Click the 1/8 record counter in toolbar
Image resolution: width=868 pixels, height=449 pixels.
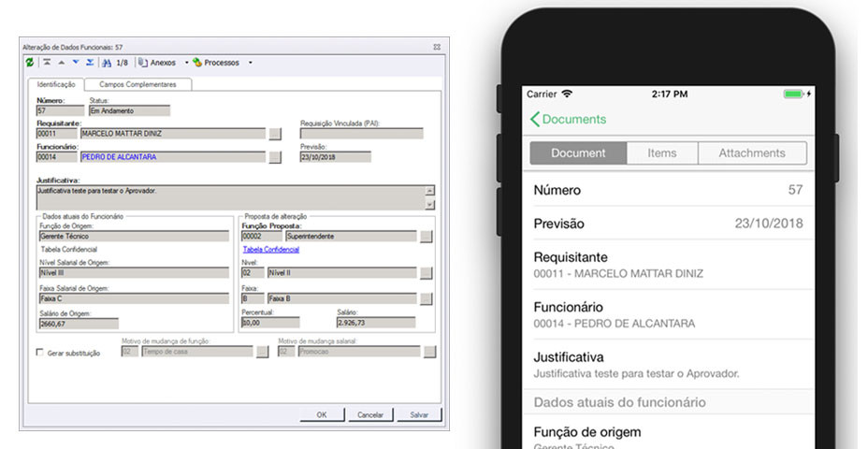click(123, 63)
